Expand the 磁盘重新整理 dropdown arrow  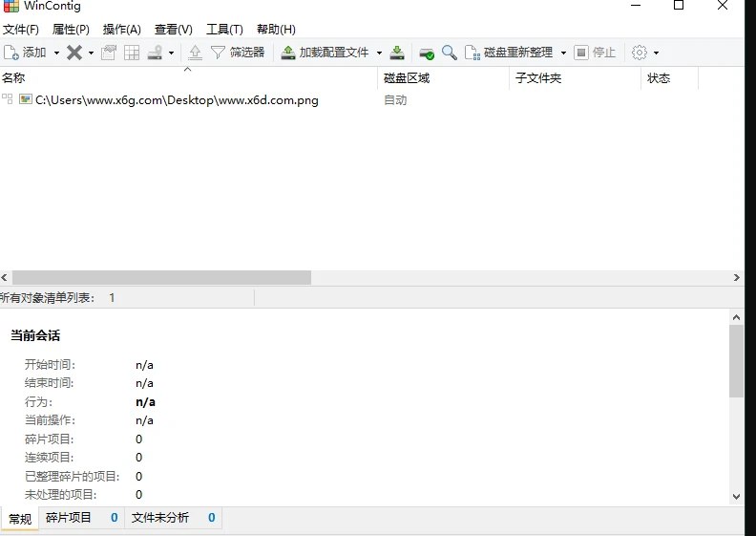pos(563,53)
